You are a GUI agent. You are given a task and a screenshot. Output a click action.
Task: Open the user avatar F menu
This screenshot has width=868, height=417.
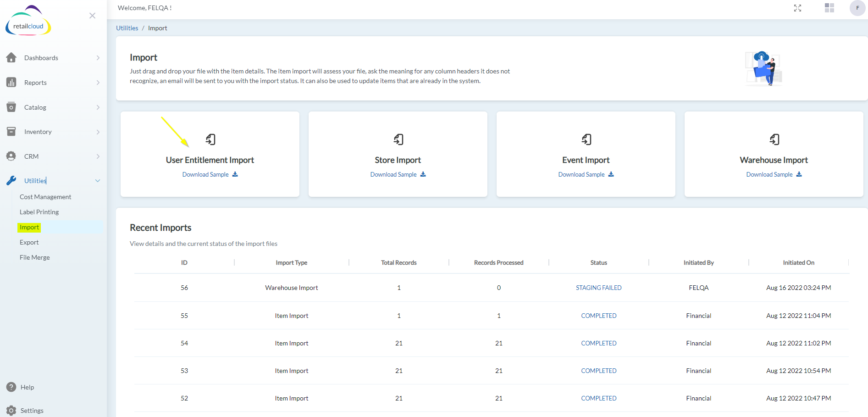click(857, 8)
